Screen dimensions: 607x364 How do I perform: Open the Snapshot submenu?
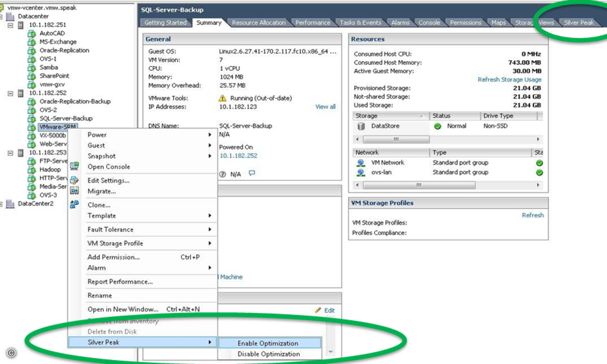pos(143,156)
